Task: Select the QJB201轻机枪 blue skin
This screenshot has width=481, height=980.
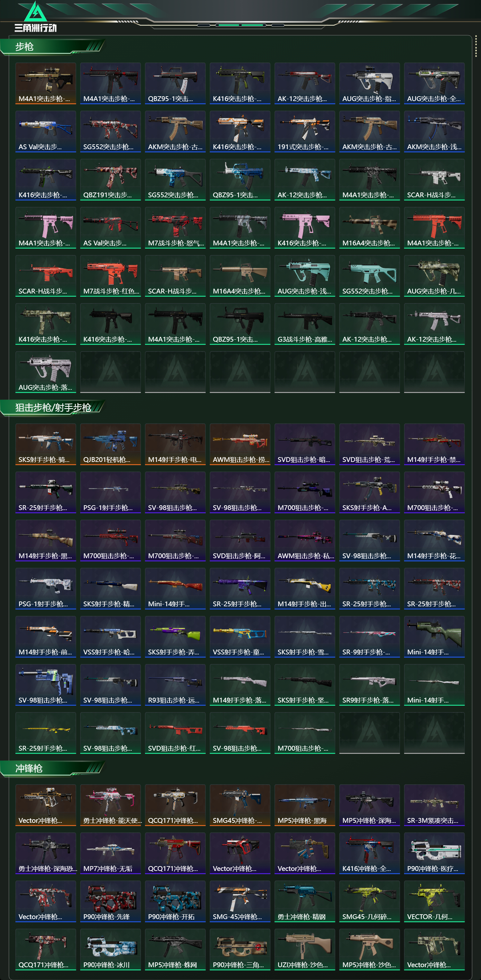Action: [x=110, y=444]
